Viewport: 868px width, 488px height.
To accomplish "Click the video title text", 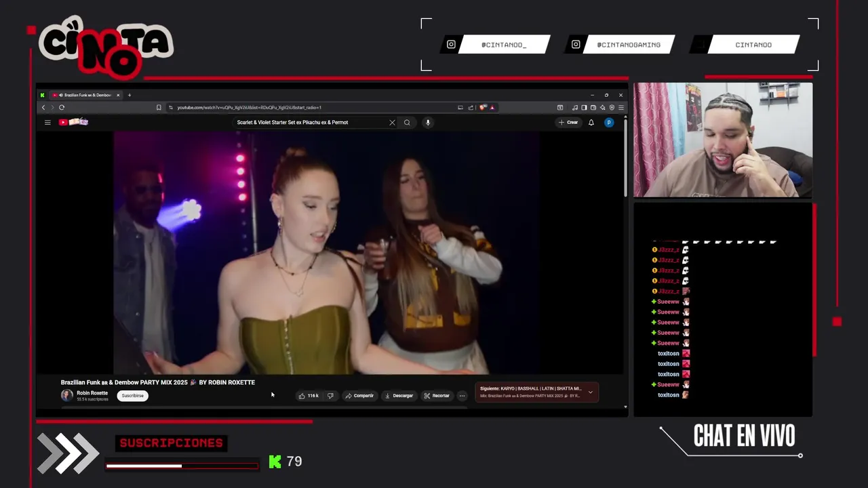I will (x=158, y=382).
